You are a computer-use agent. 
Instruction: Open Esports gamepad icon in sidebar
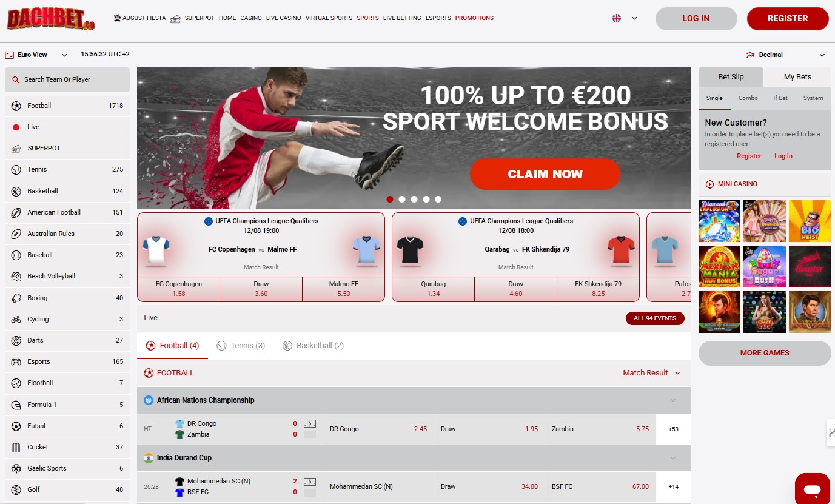pos(16,362)
